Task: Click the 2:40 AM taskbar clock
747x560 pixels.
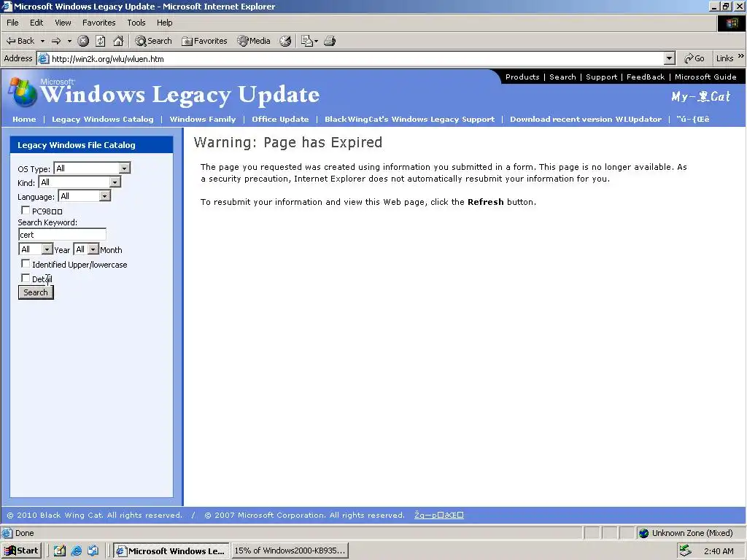Action: (x=719, y=551)
